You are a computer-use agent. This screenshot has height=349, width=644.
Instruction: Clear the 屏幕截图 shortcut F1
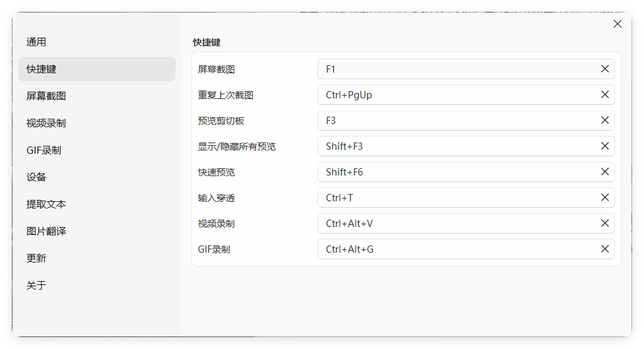click(x=604, y=69)
